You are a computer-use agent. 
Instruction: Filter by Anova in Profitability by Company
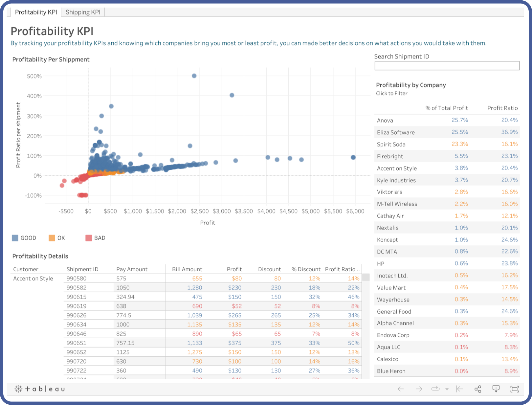pos(385,120)
